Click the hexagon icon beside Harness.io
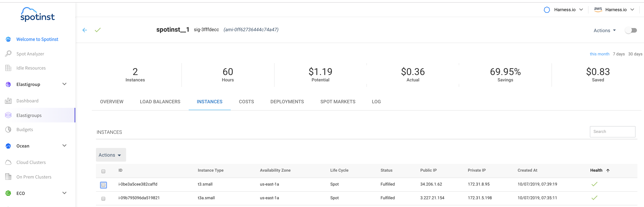Screen dimensions: 644x207 click(x=547, y=10)
